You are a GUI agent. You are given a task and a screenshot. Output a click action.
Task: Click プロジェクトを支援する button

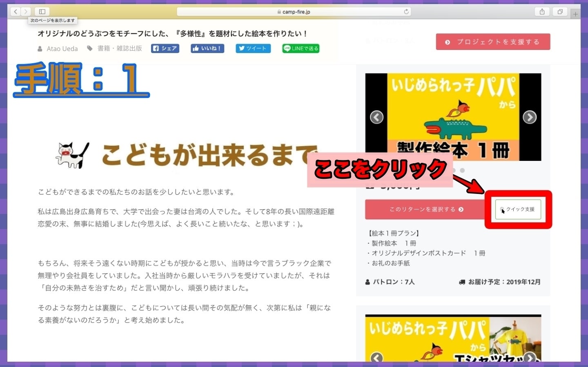coord(493,42)
